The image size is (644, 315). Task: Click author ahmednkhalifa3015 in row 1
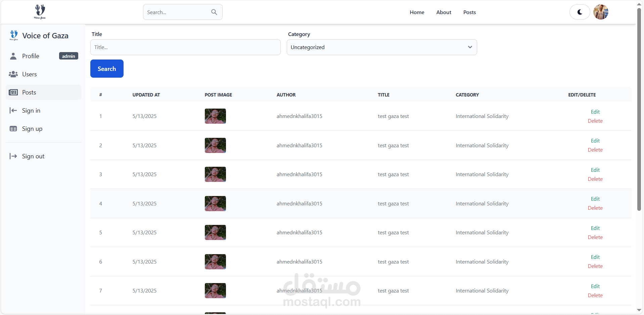pyautogui.click(x=299, y=116)
